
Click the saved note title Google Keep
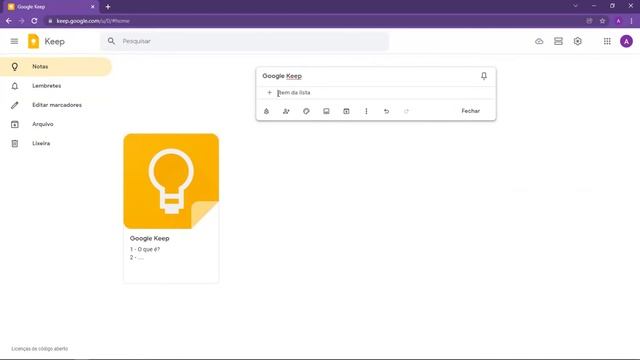coord(149,238)
